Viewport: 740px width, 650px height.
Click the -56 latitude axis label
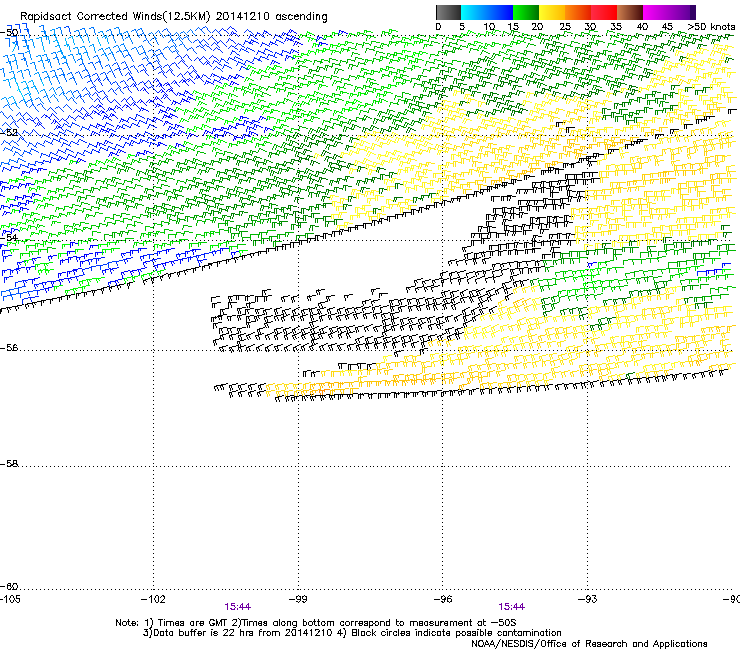[x=9, y=348]
